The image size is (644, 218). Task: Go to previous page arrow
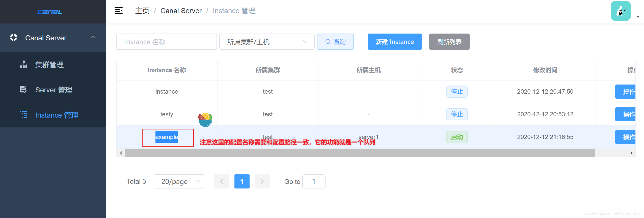222,181
